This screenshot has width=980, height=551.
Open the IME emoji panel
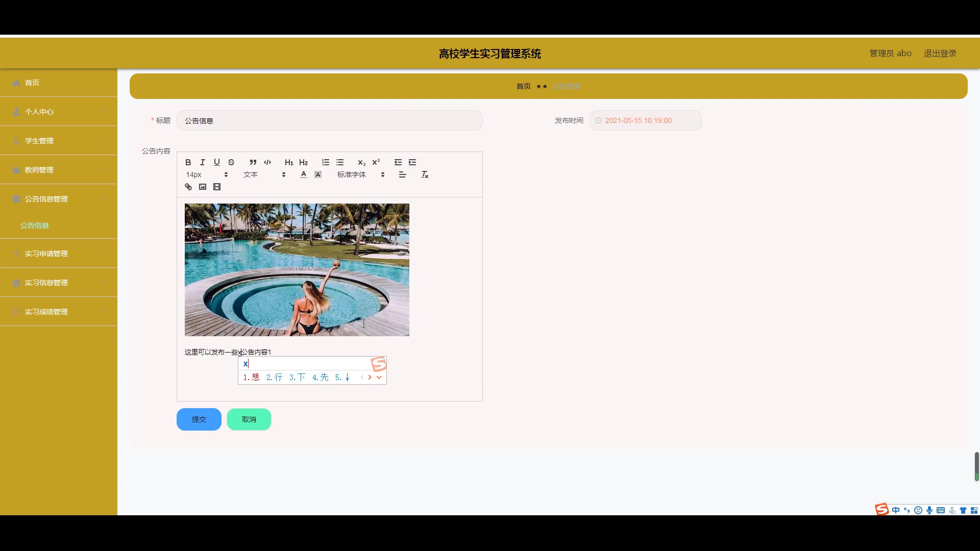tap(918, 510)
